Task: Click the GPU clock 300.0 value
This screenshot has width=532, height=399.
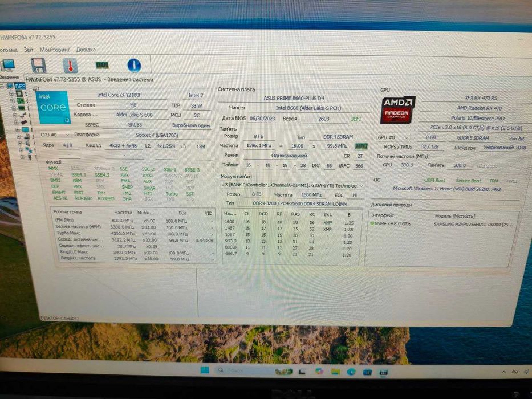Action: pos(407,165)
